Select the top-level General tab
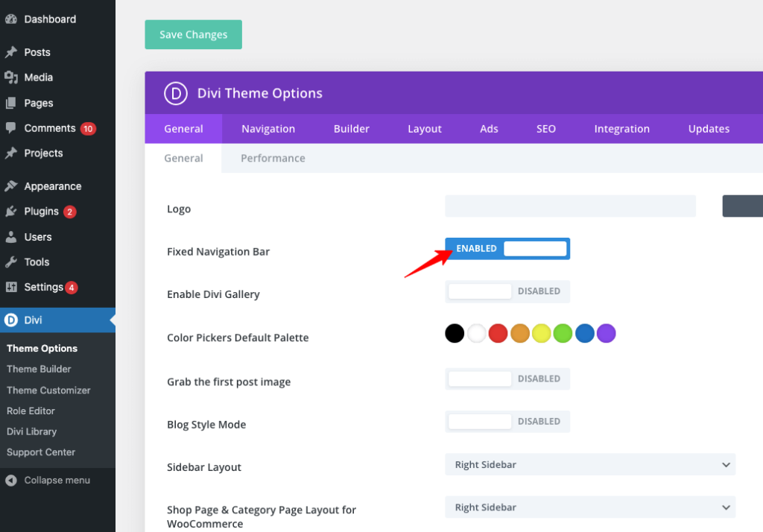 tap(183, 129)
